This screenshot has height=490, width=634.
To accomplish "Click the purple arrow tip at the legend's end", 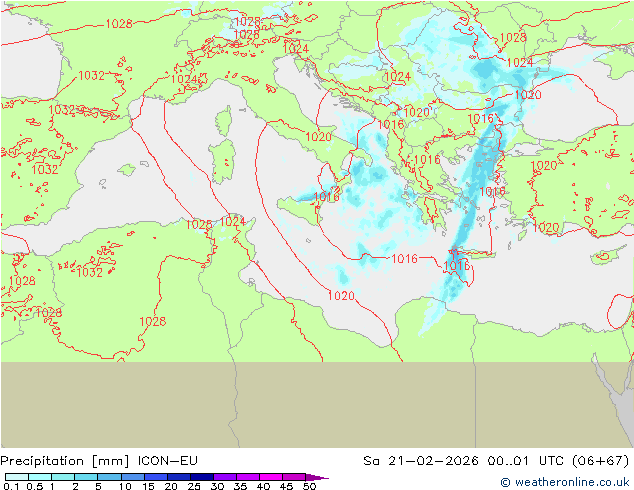I will (317, 477).
